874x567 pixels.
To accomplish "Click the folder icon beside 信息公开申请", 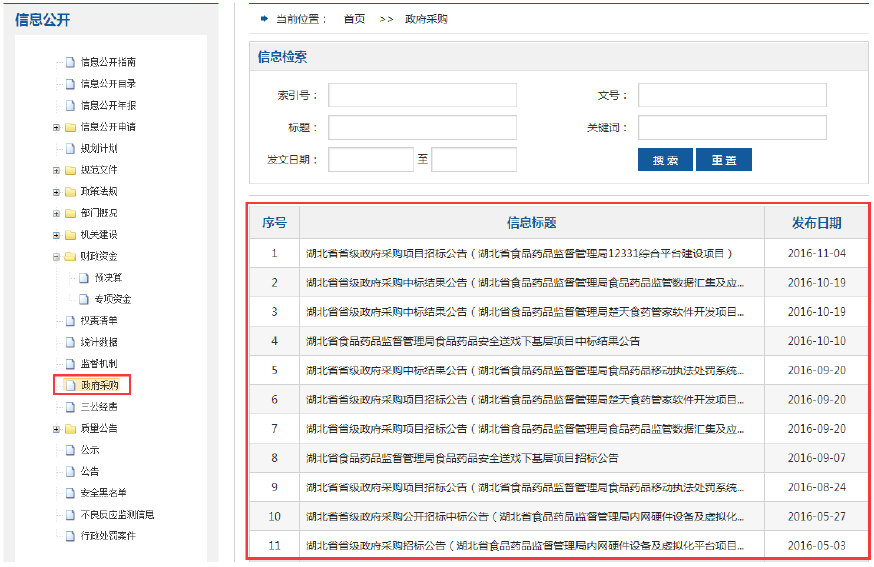I will point(70,127).
